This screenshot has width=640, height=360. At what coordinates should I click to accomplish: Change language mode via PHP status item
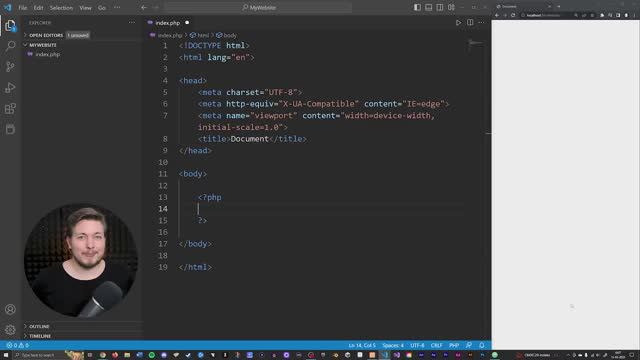(x=454, y=345)
